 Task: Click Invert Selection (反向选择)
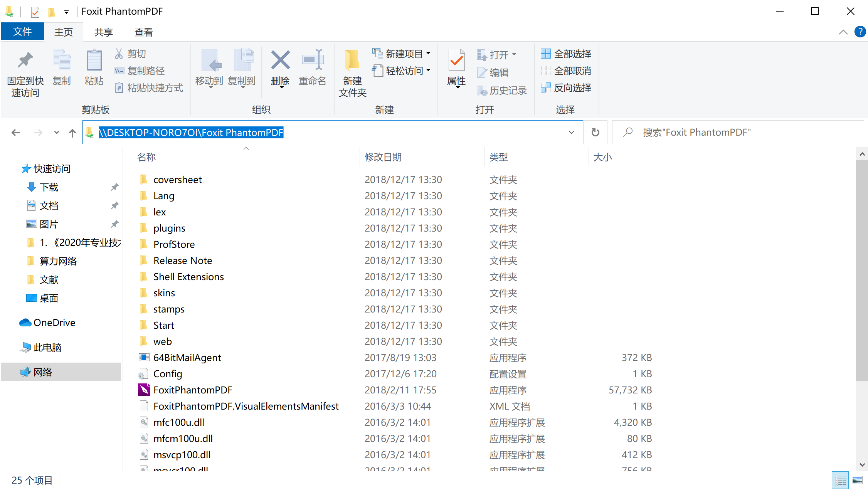(566, 88)
